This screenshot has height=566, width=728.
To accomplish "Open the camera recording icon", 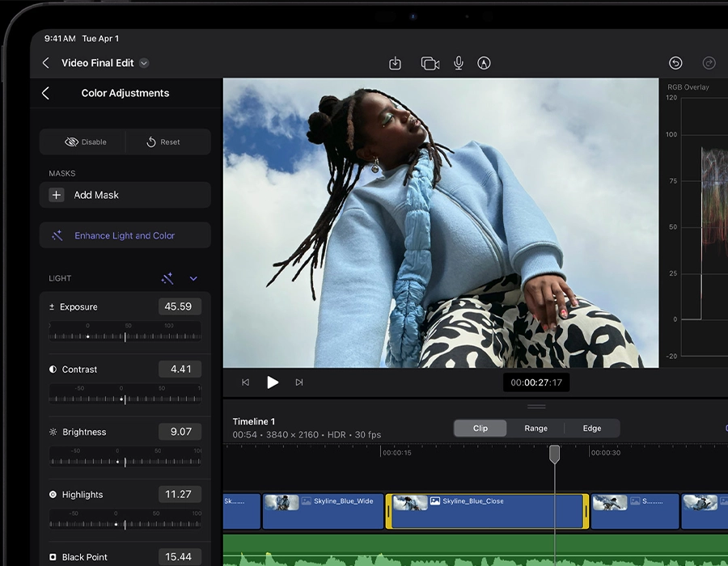I will [x=430, y=63].
